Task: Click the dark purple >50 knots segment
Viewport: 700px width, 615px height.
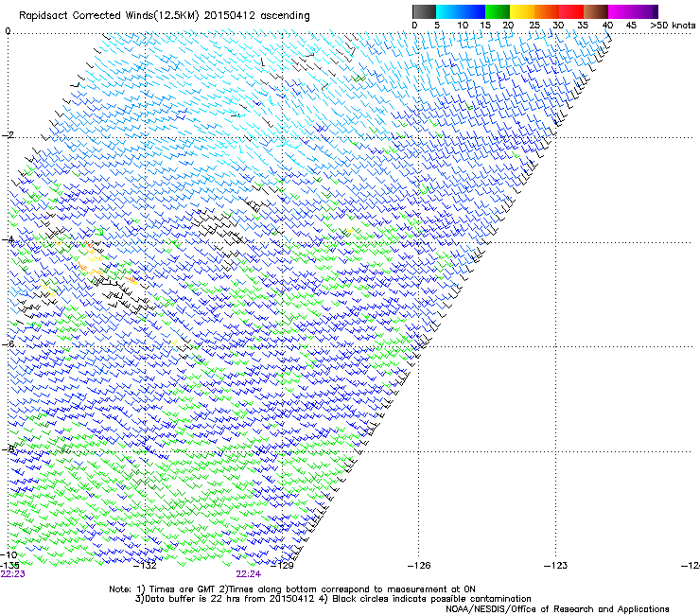Action: [656, 11]
